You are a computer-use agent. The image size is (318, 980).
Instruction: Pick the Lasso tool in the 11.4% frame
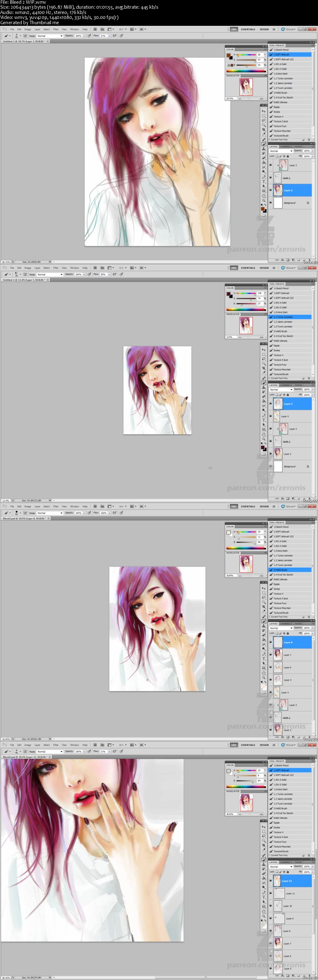[264, 359]
